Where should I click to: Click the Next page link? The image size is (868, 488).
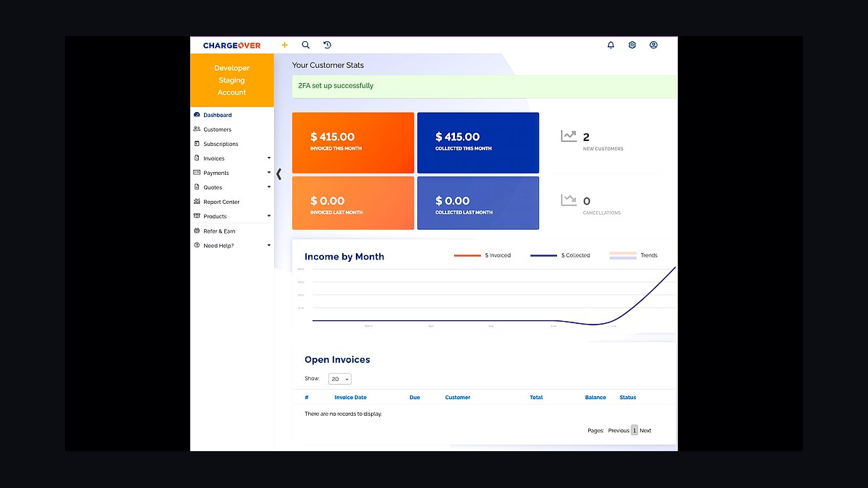[x=645, y=431]
